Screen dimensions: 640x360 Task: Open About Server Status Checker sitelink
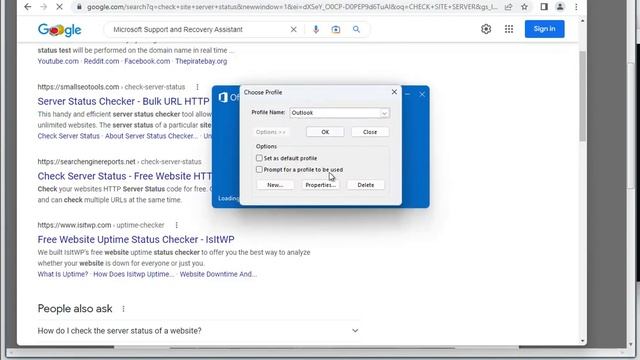[151, 136]
